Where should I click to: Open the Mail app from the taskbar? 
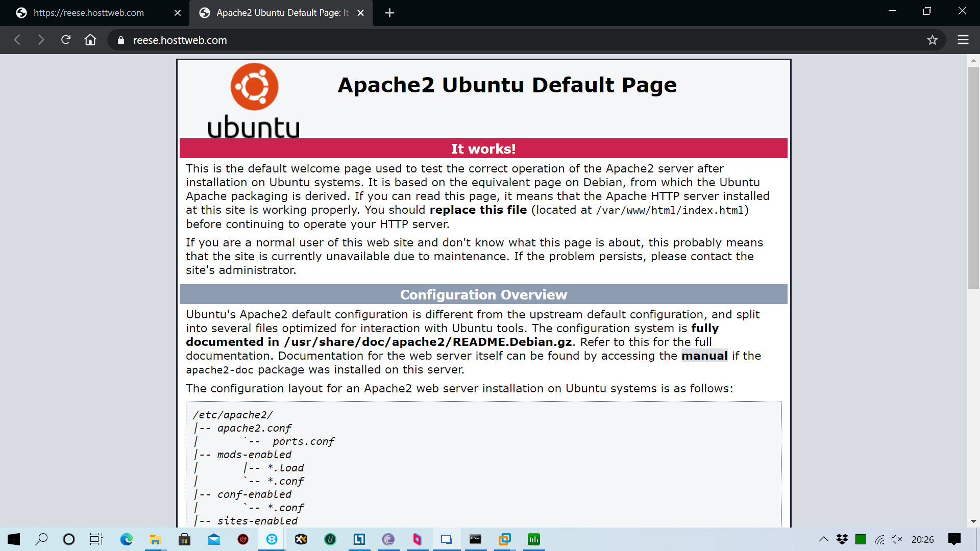point(214,539)
